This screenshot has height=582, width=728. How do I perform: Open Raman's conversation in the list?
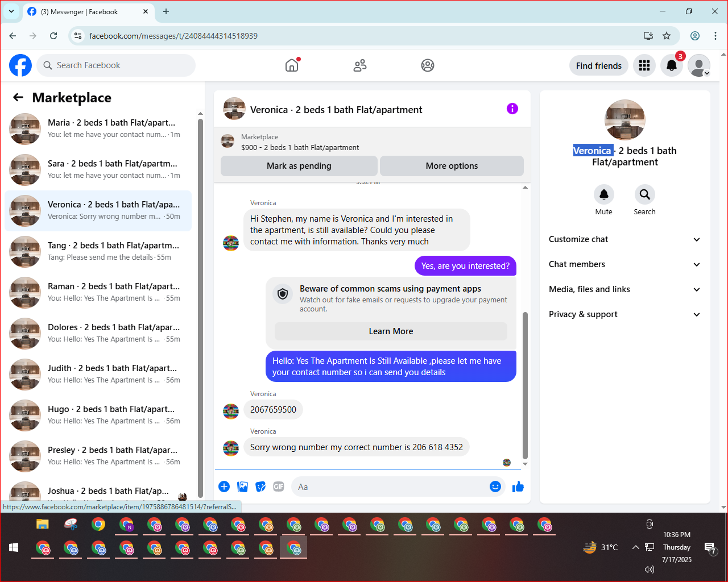[x=98, y=293]
